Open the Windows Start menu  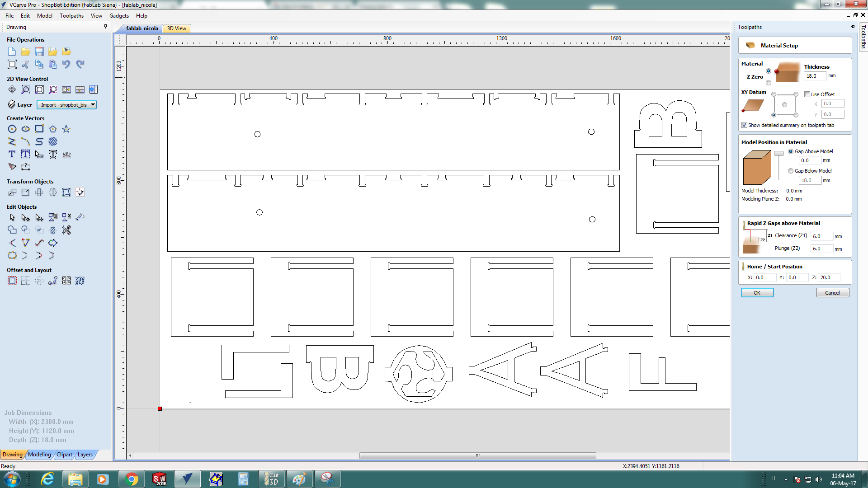click(x=12, y=479)
